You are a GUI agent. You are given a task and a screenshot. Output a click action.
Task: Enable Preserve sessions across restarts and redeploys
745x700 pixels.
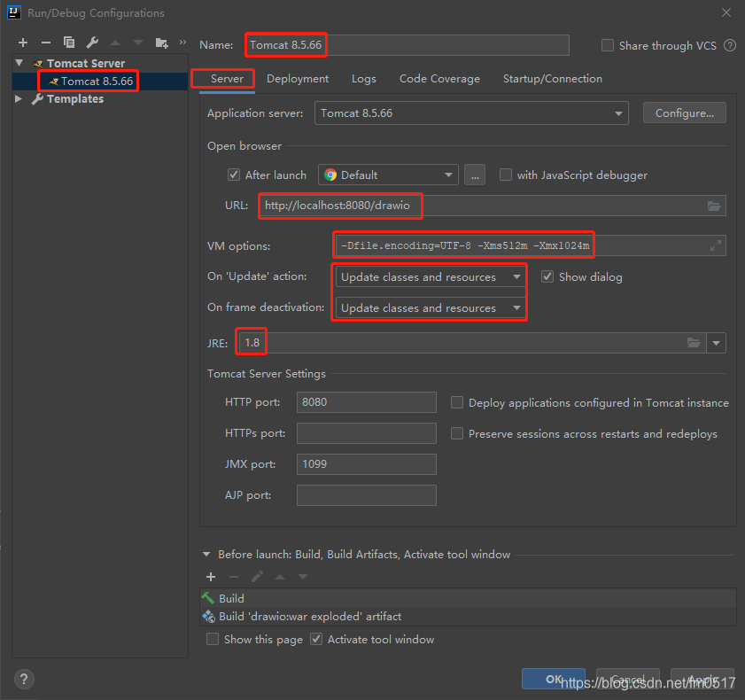(457, 433)
